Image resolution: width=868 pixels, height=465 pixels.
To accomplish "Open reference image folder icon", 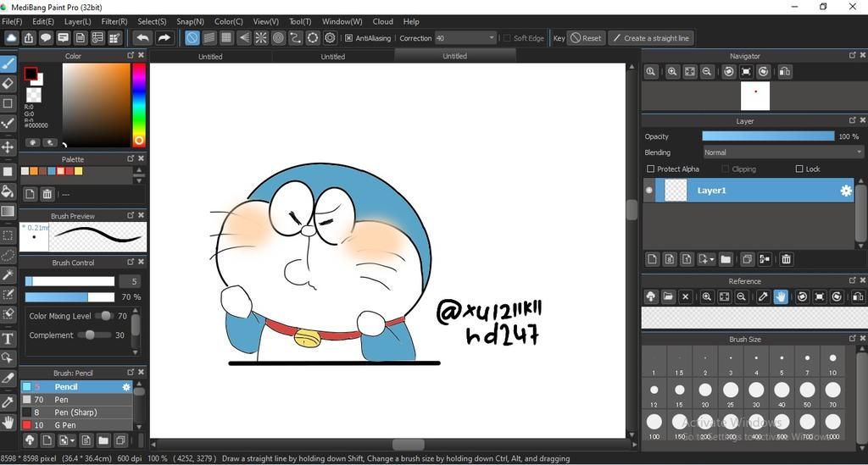I will (668, 296).
